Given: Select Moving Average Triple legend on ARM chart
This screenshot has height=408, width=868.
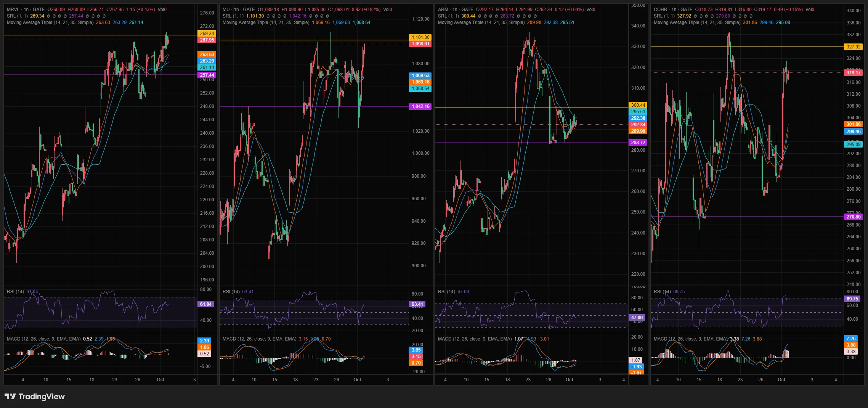Looking at the screenshot, I should 481,22.
